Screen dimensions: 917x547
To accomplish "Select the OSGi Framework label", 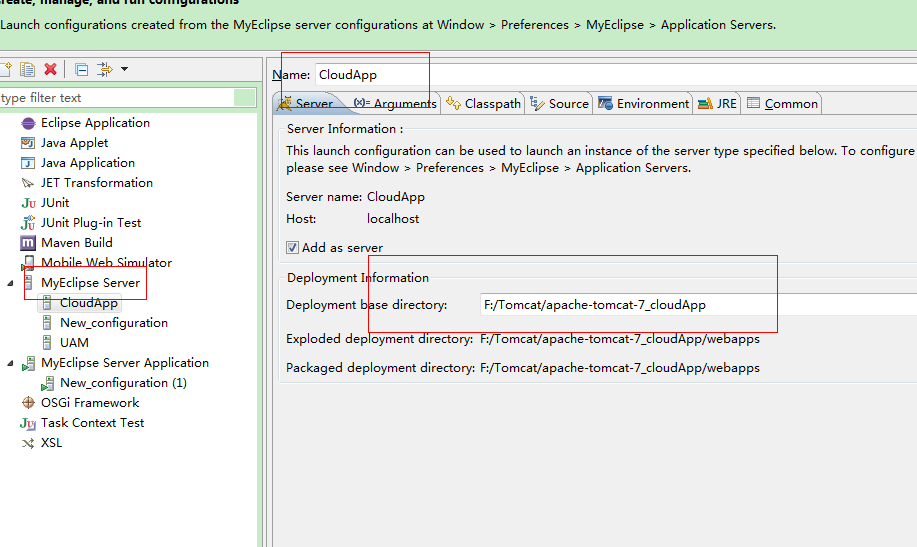I will (90, 403).
